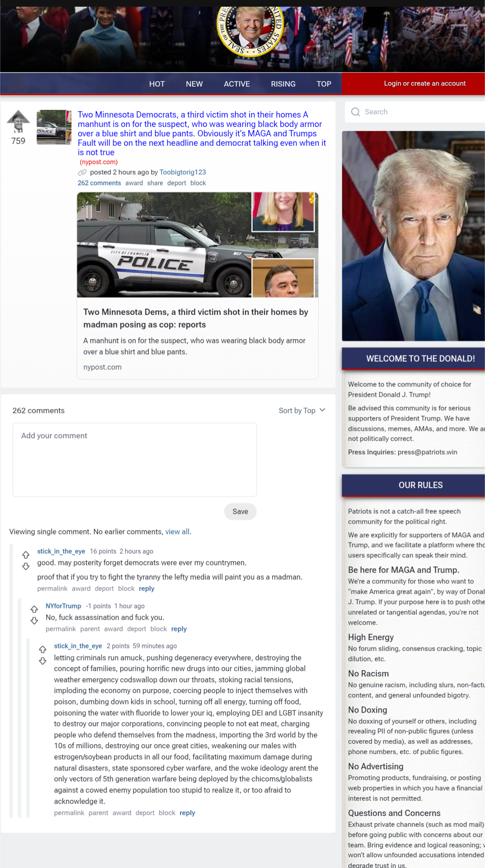This screenshot has height=868, width=485.
Task: Downvote stick_in_the_eye's 16 points comment
Action: 26,566
